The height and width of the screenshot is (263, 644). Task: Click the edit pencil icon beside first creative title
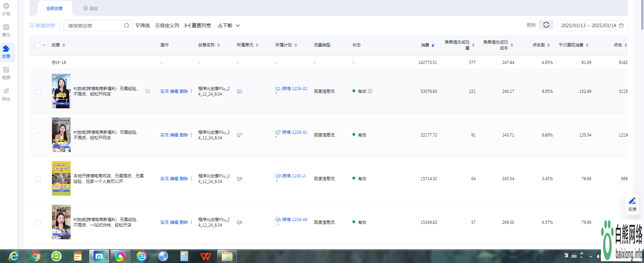(x=148, y=91)
